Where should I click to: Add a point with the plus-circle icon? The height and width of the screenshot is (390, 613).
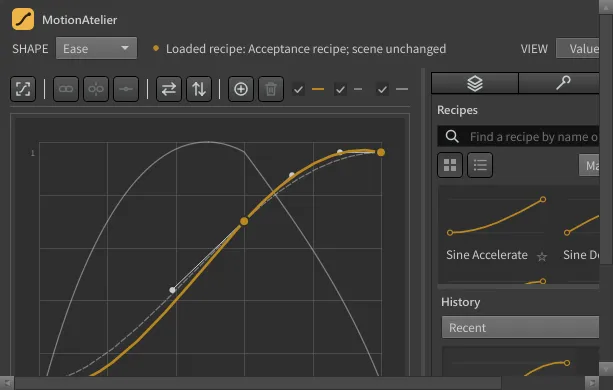tap(241, 89)
